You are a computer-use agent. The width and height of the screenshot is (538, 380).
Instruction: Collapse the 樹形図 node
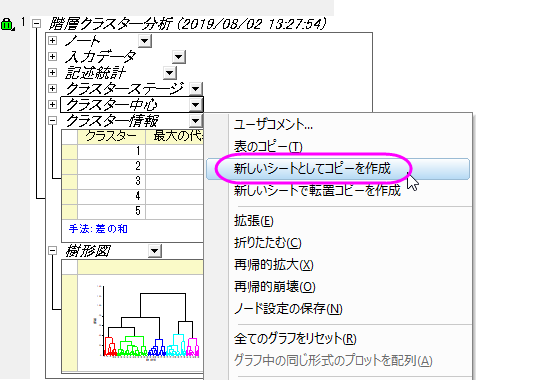coord(52,251)
